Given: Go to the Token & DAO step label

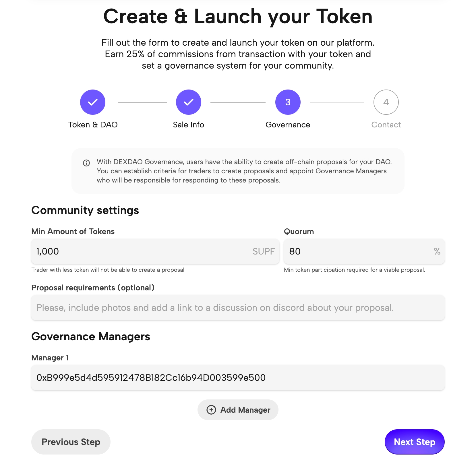Looking at the screenshot, I should 93,125.
